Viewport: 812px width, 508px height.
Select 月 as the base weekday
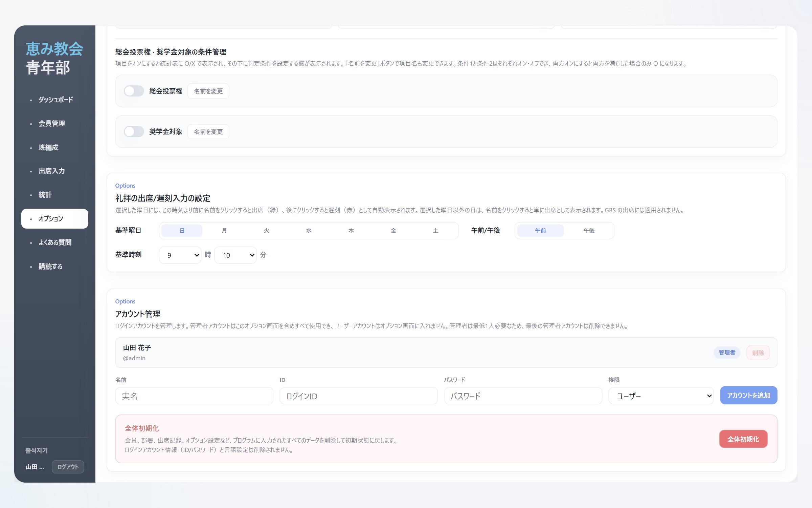[224, 231]
